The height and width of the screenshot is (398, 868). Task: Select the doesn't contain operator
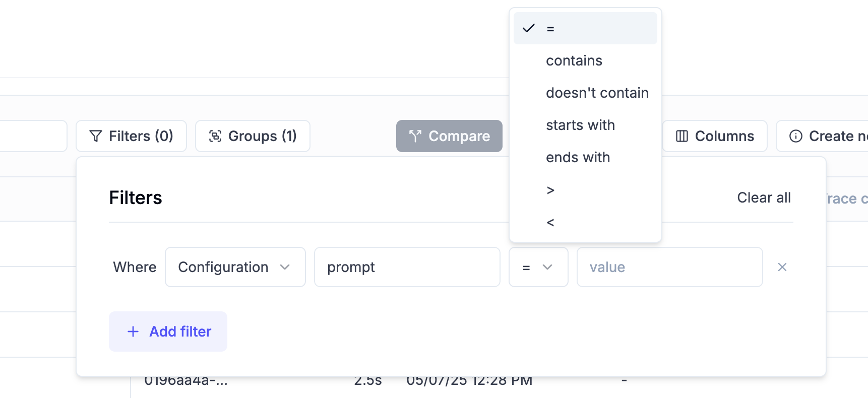pyautogui.click(x=597, y=93)
